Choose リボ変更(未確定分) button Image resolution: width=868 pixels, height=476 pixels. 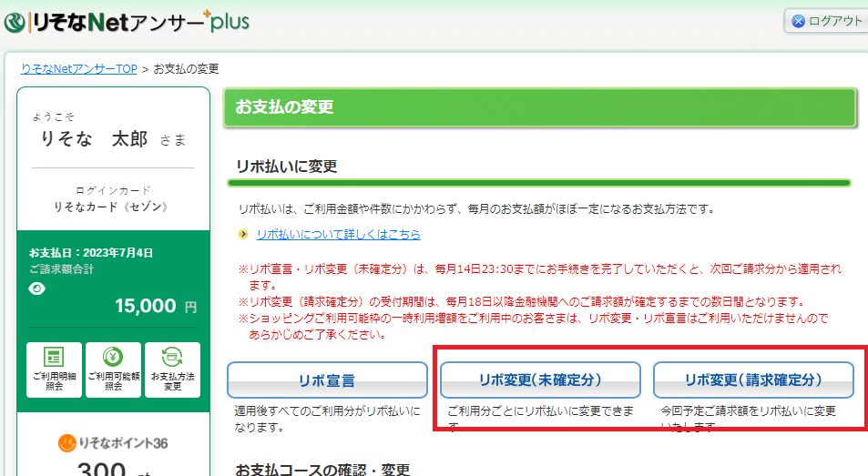(x=540, y=380)
